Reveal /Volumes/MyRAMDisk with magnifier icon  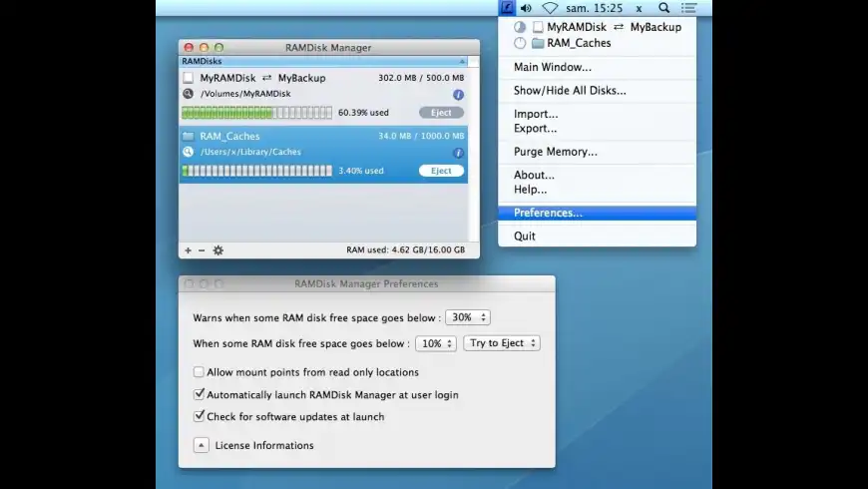pos(189,94)
